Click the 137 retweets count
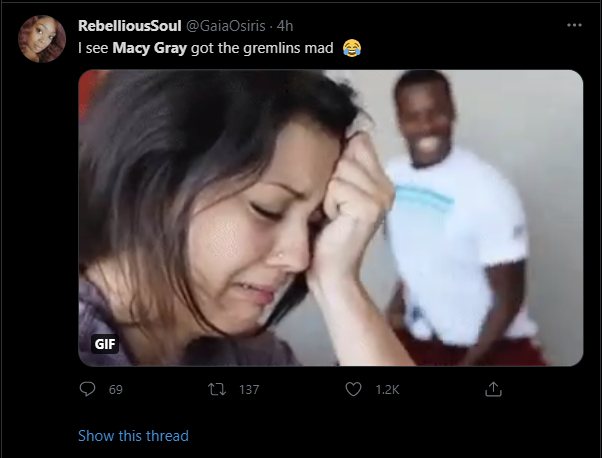 (249, 390)
